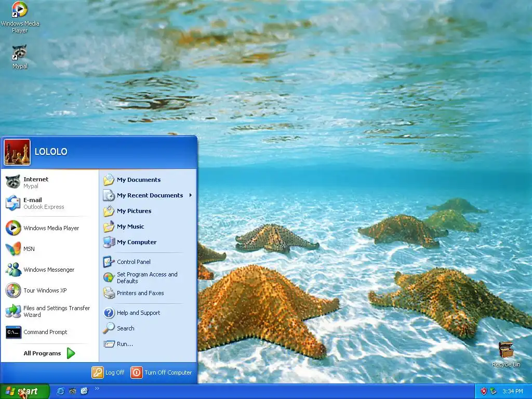
Task: Select the Mypal desktop shortcut
Action: [20, 57]
